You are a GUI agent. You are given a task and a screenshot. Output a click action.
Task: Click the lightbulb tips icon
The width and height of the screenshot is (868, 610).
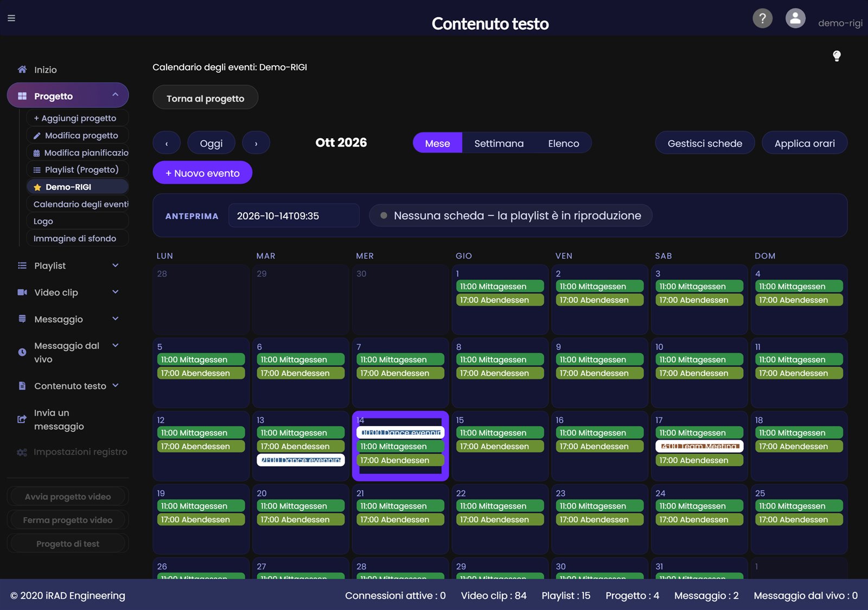[x=837, y=56]
